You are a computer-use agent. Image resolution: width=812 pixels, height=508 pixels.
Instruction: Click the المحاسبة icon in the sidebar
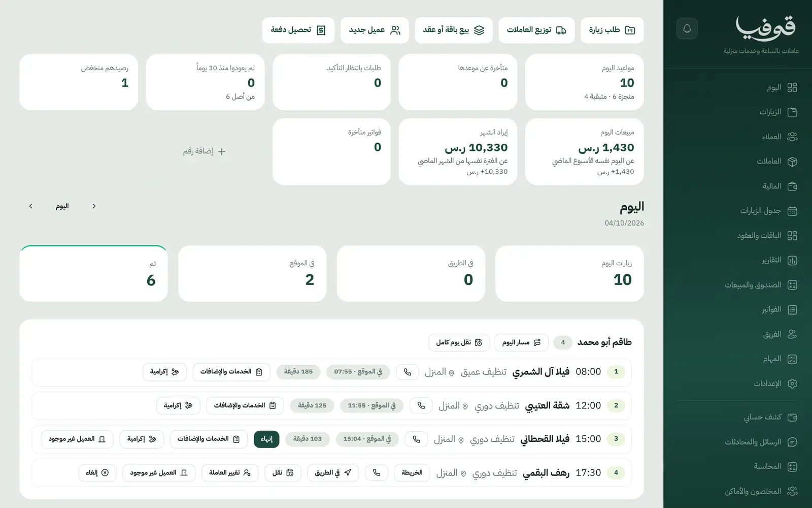tap(792, 467)
